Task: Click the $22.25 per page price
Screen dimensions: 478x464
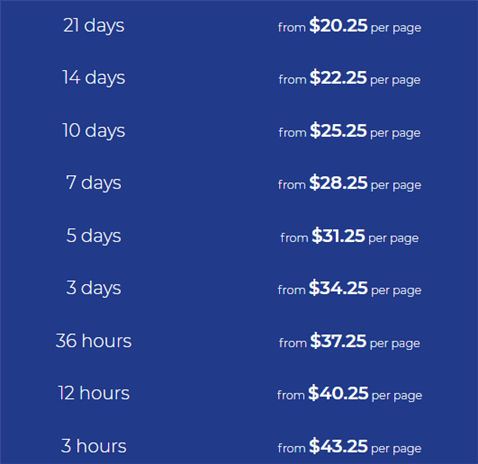Action: [x=350, y=78]
